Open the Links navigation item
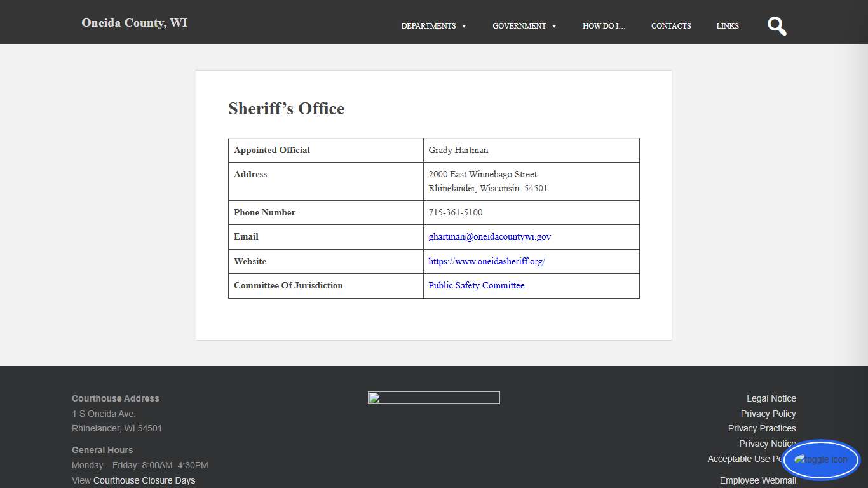Image resolution: width=868 pixels, height=488 pixels. click(728, 26)
